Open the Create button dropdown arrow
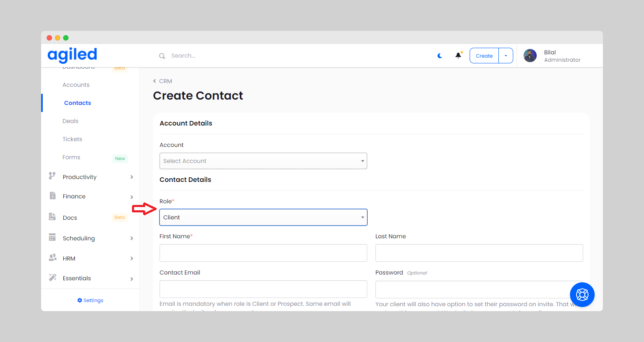 [x=506, y=56]
